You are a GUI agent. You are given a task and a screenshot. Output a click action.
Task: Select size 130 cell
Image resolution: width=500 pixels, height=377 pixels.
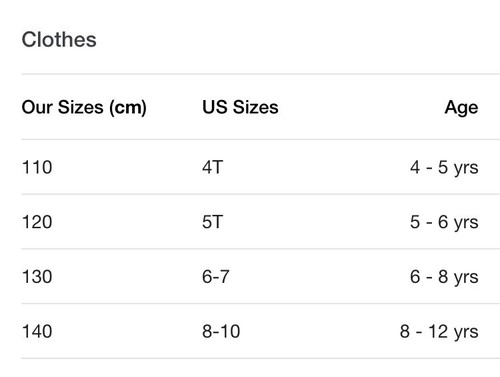click(x=37, y=277)
